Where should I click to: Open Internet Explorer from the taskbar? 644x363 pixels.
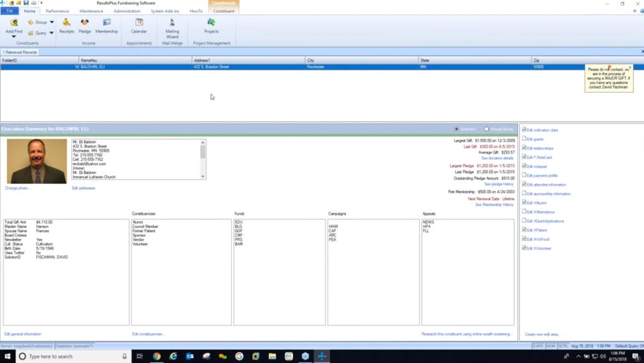tap(173, 356)
